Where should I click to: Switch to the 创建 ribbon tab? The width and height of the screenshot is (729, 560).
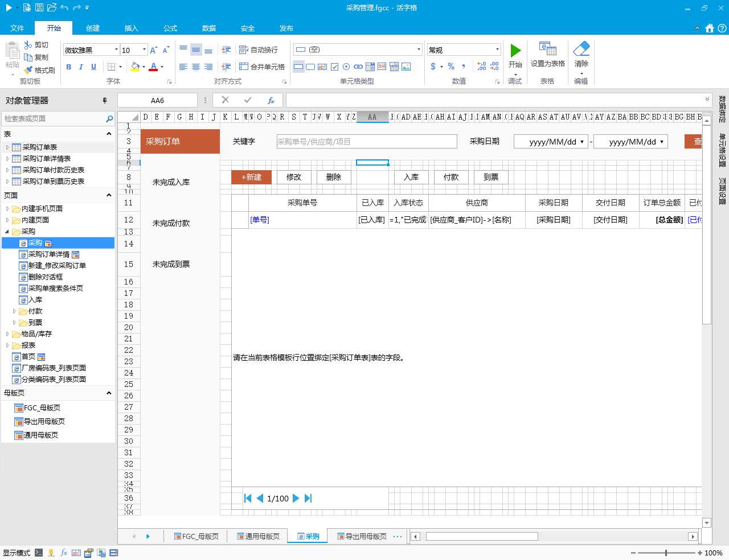pyautogui.click(x=93, y=28)
